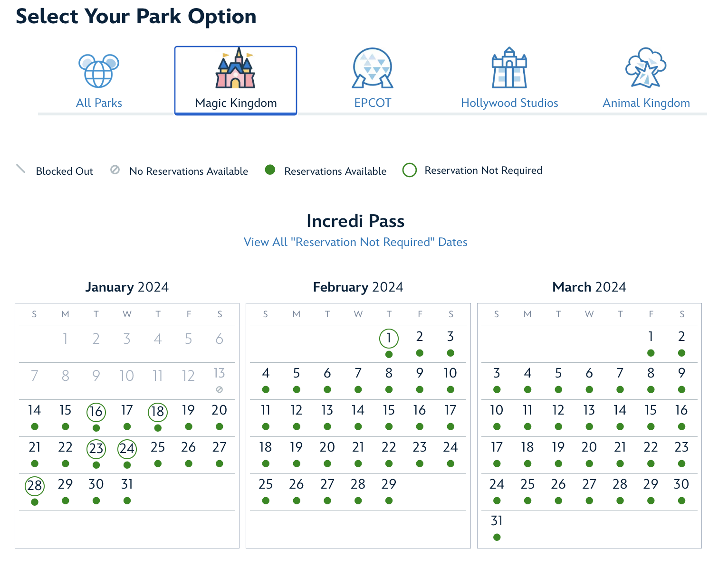Select January 16, 2024 on the calendar
The width and height of the screenshot is (728, 567).
[x=96, y=412]
